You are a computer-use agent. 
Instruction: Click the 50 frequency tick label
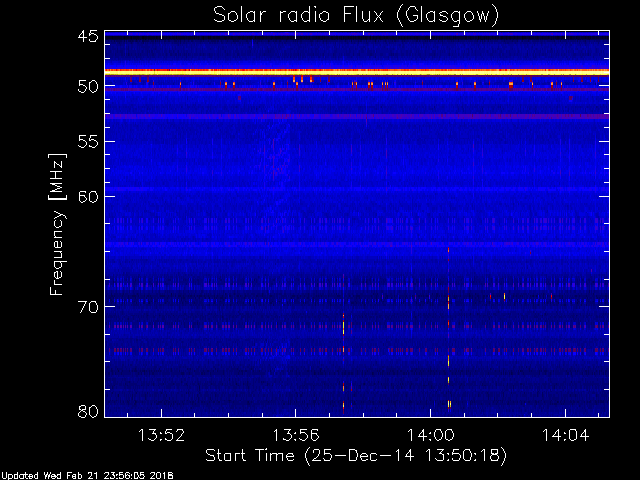coord(88,87)
